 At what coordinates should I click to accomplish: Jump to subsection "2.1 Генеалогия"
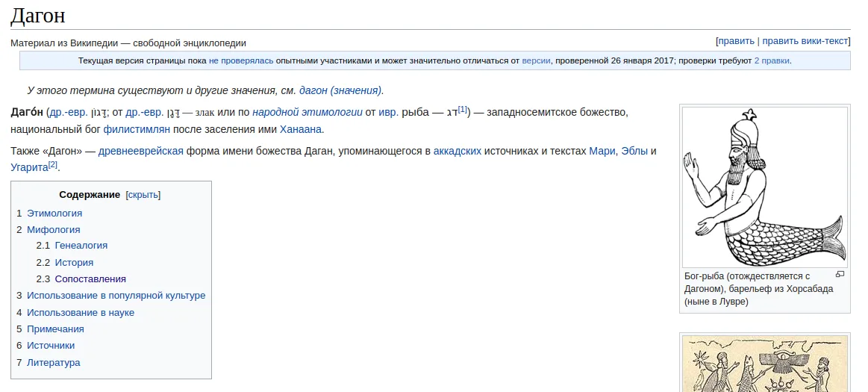(72, 245)
